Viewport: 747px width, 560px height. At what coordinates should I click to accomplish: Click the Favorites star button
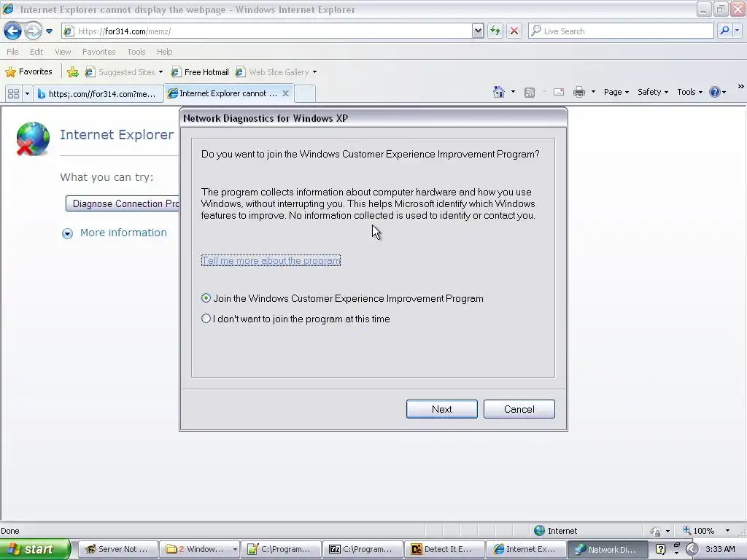click(x=28, y=72)
